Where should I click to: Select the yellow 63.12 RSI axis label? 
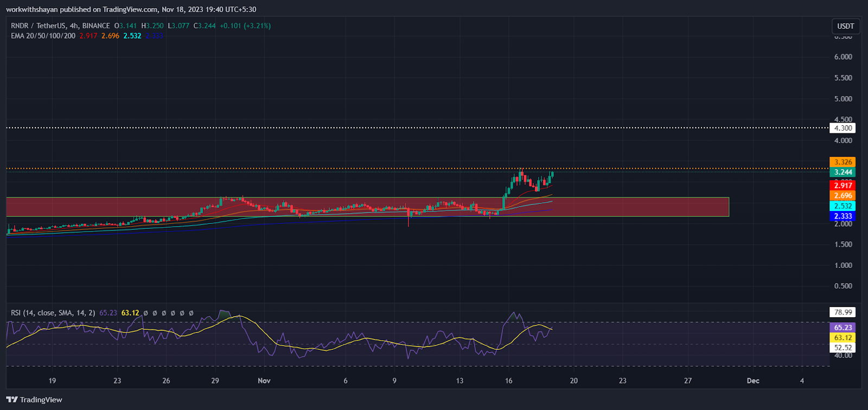click(843, 337)
